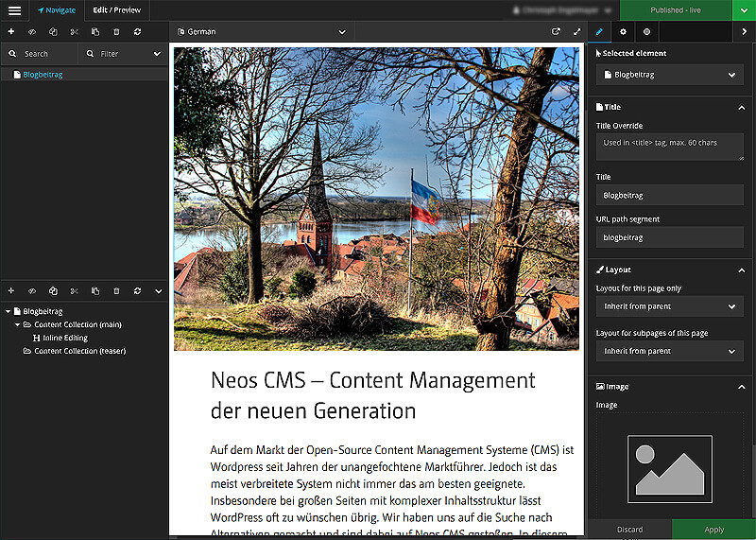The width and height of the screenshot is (756, 540).
Task: Open the Navigate tab
Action: [57, 10]
